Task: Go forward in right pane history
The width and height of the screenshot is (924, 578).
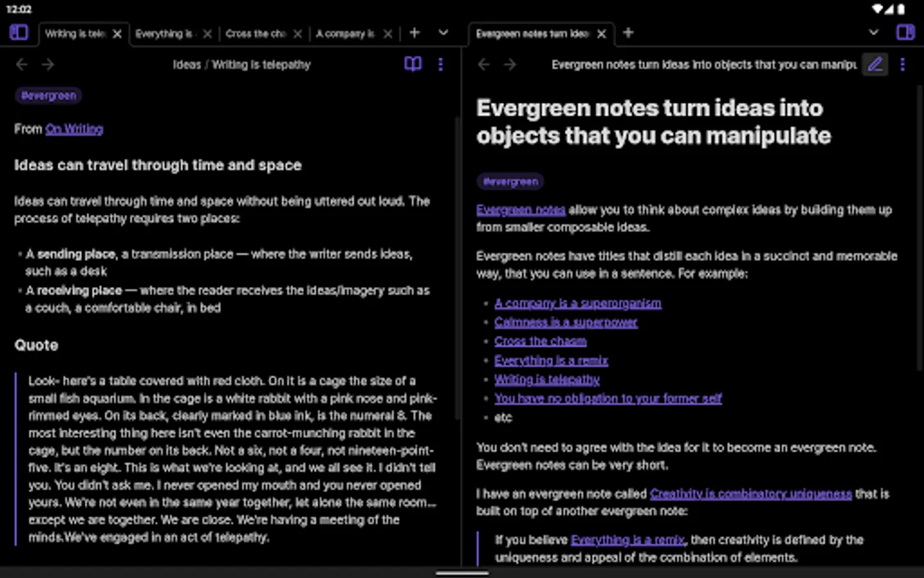Action: (510, 64)
